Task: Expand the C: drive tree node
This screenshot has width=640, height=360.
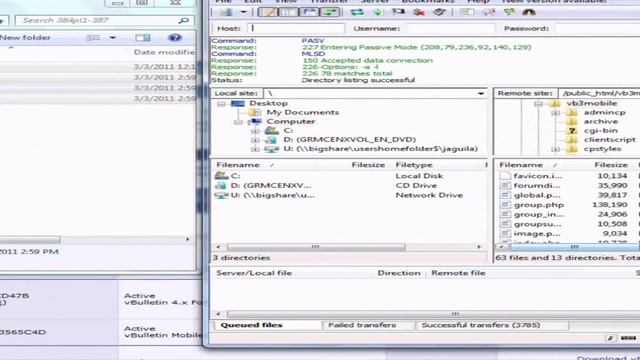Action: (x=255, y=131)
